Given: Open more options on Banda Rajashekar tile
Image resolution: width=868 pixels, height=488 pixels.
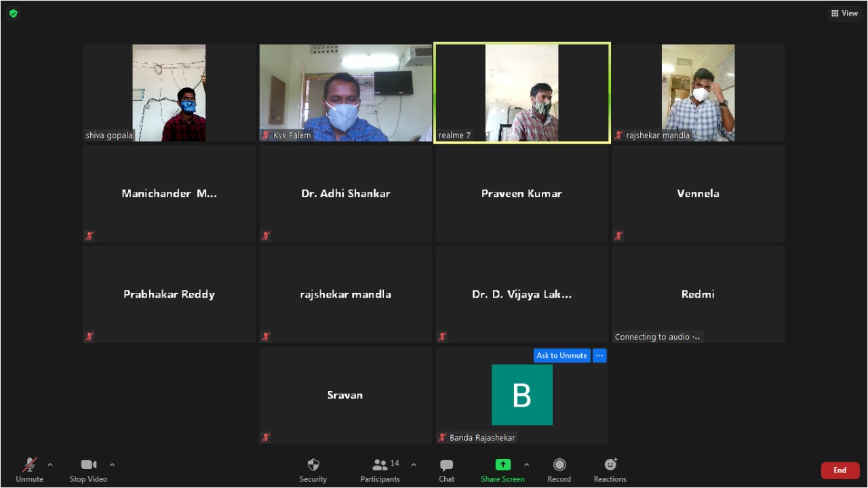Looking at the screenshot, I should (599, 355).
